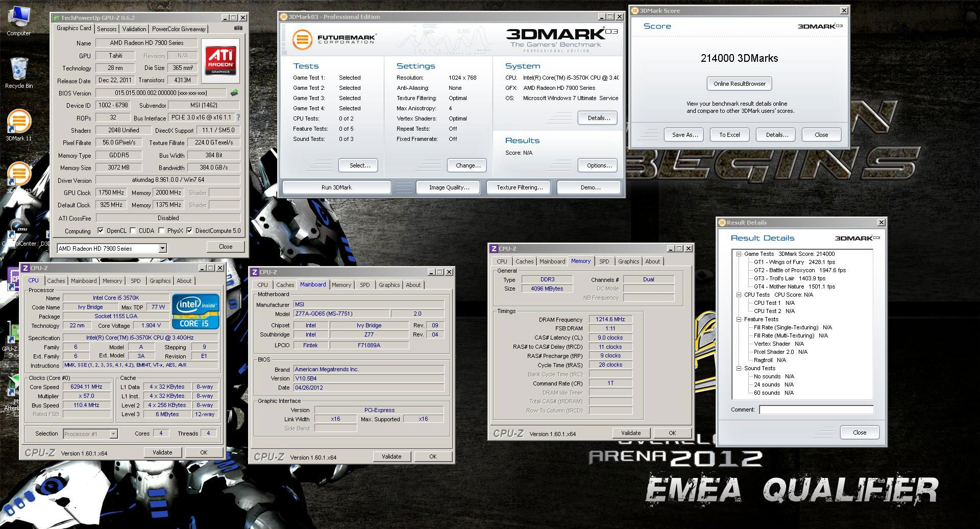This screenshot has height=529, width=980.
Task: Click the Result Details window title icon
Action: (722, 223)
